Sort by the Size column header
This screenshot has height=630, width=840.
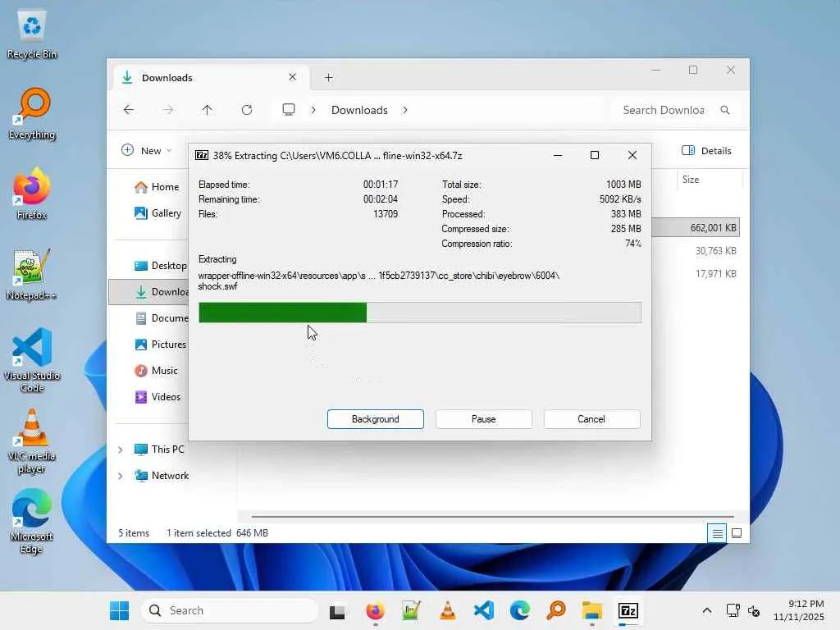[710, 180]
